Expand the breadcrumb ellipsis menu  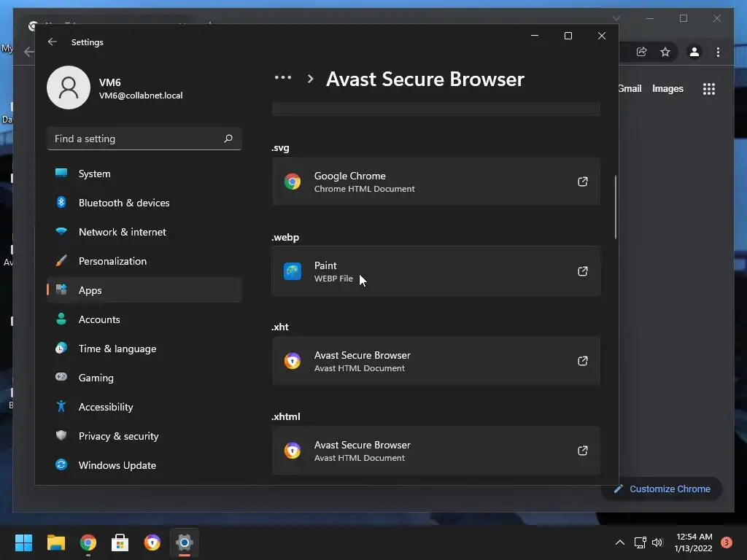(x=283, y=77)
